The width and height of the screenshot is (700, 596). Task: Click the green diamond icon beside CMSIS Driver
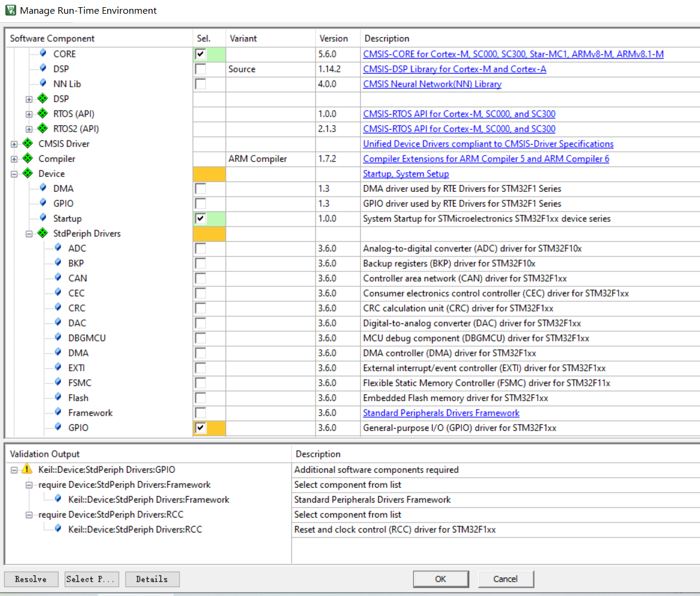pyautogui.click(x=28, y=143)
